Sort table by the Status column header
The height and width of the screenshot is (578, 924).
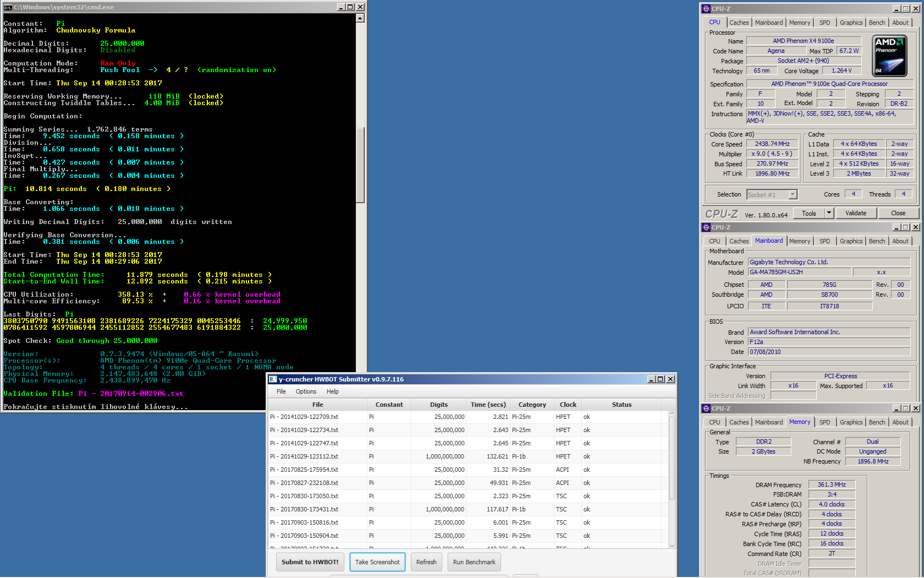tap(621, 405)
